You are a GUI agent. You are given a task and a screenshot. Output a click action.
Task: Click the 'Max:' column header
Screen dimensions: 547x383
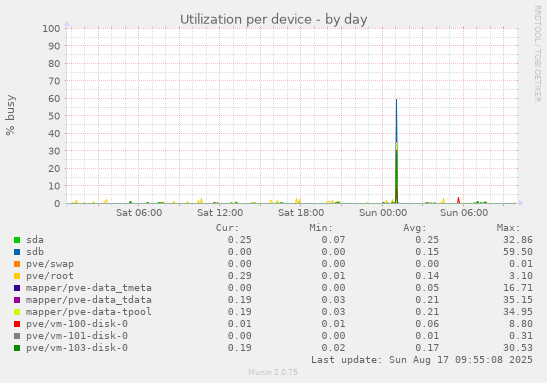pyautogui.click(x=508, y=228)
